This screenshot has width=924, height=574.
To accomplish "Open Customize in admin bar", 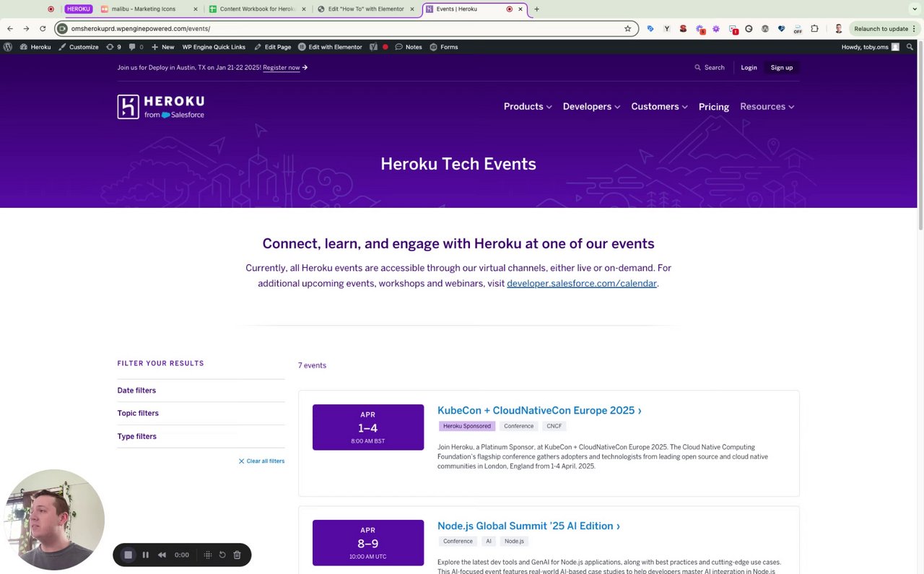I will point(78,47).
